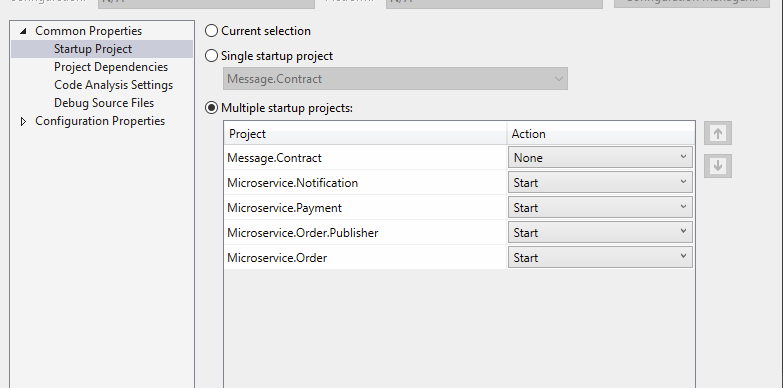Screen dimensions: 783x388
Task: Click the move down arrow button
Action: coord(718,166)
